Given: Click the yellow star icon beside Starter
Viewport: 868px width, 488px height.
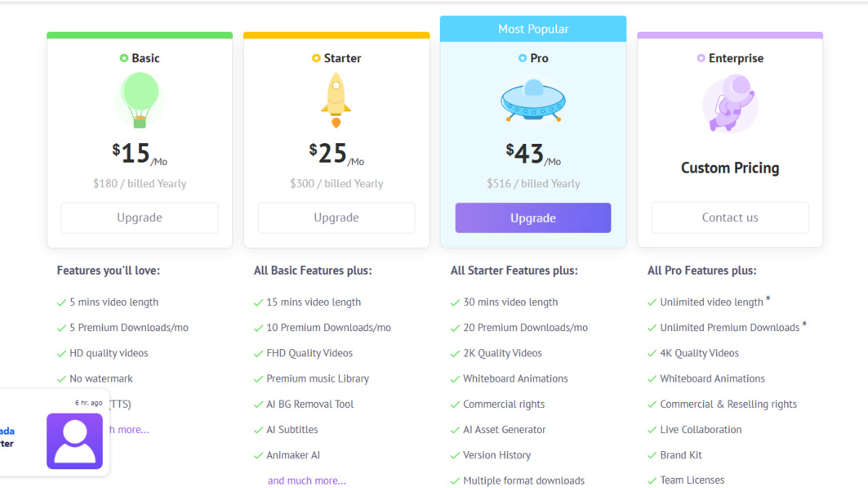Looking at the screenshot, I should (x=316, y=58).
